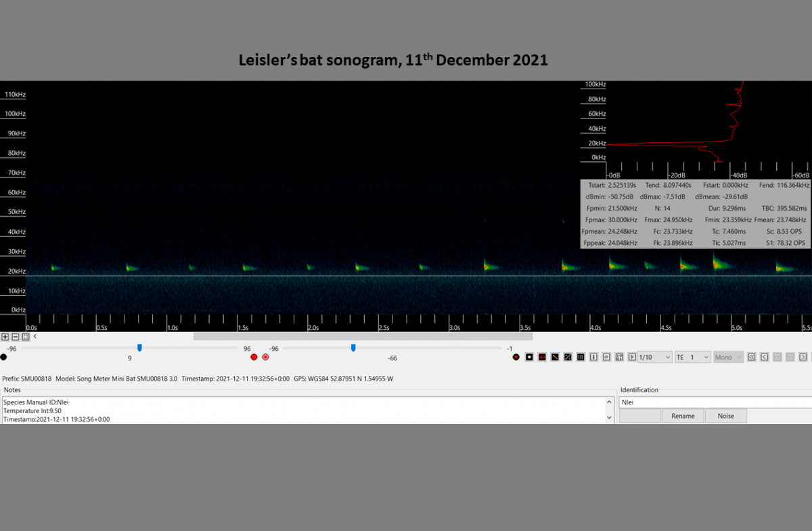Click the Noise button

click(725, 416)
